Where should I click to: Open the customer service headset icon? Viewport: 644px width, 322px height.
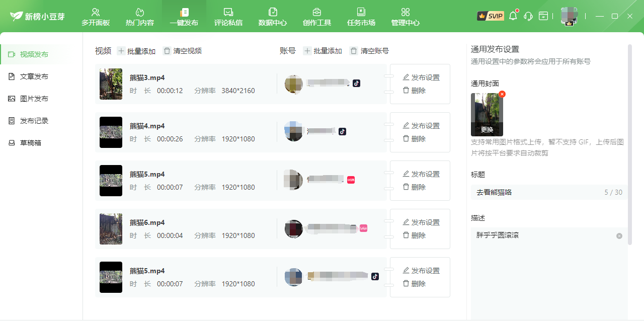tap(528, 16)
